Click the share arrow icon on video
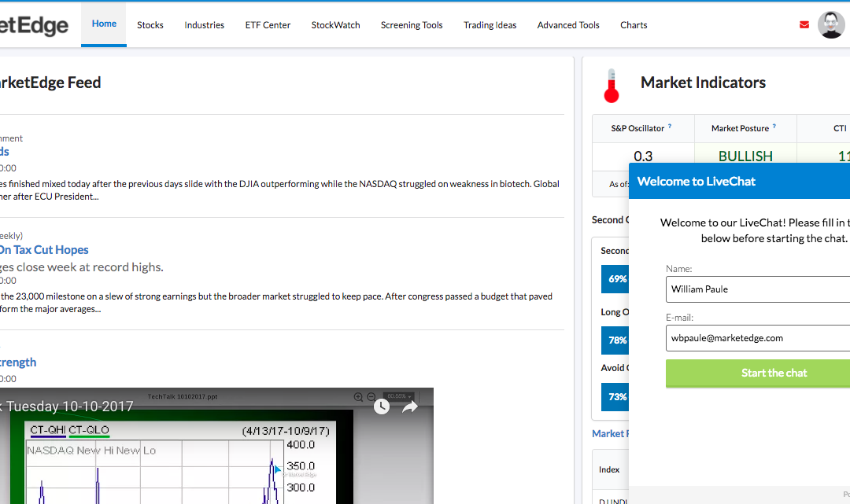The width and height of the screenshot is (850, 504). [410, 407]
